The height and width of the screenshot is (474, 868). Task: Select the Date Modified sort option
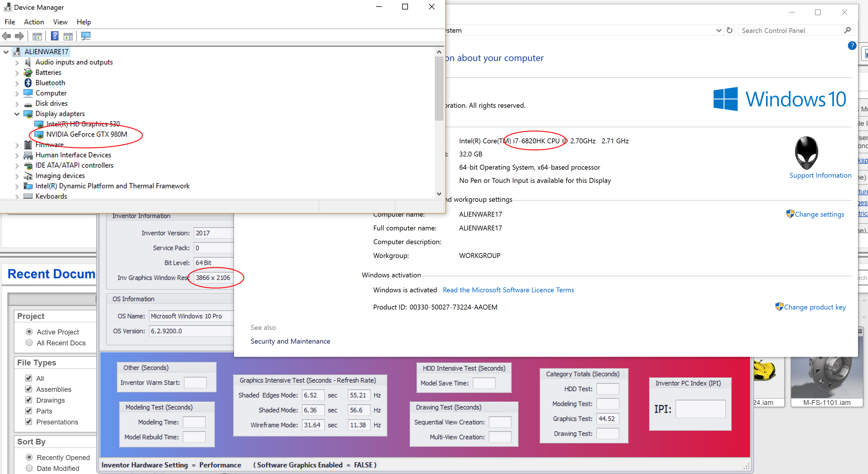tap(29, 468)
